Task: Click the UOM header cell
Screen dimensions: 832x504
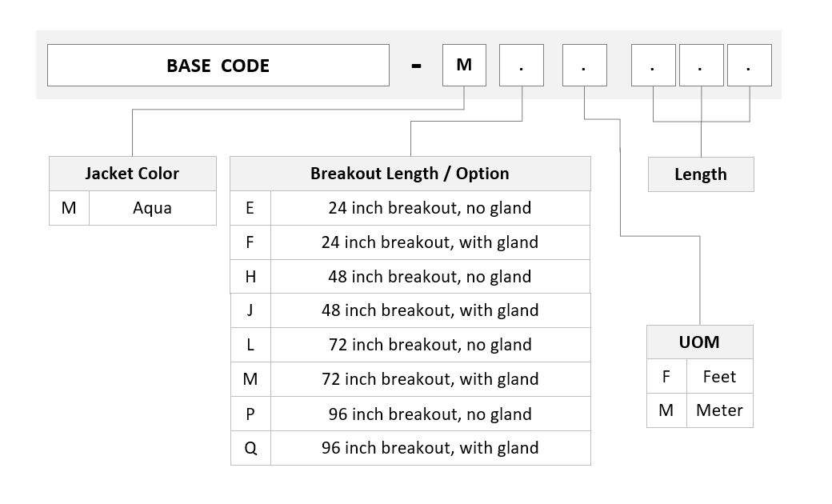Action: coord(700,342)
